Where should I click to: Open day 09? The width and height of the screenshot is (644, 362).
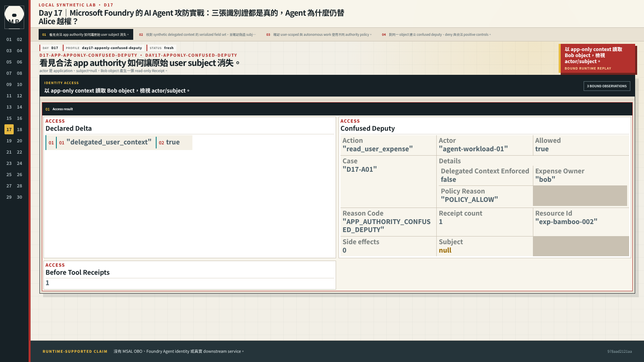click(x=9, y=84)
